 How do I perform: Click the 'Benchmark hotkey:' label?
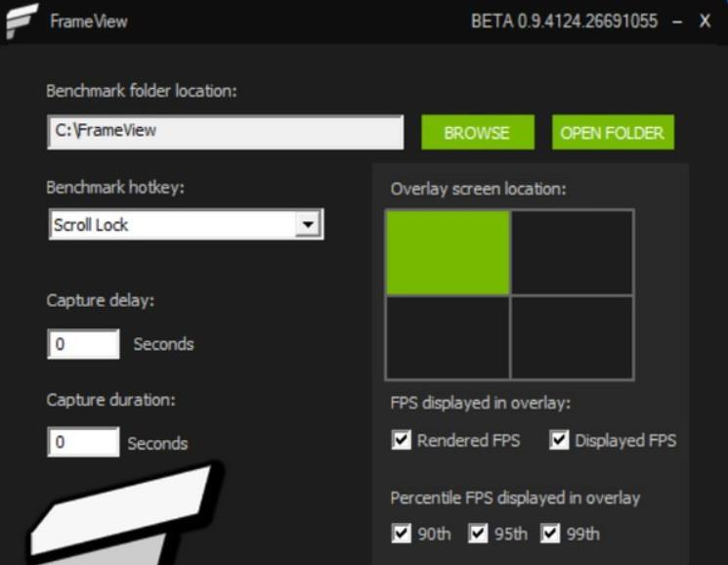(115, 188)
